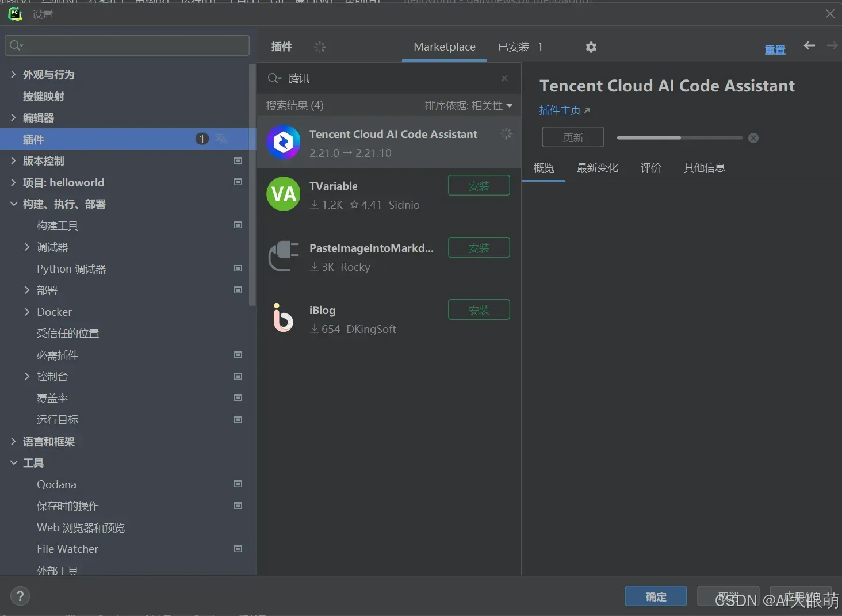Click the project-level icon beside 运行目标
The width and height of the screenshot is (842, 616).
click(238, 419)
